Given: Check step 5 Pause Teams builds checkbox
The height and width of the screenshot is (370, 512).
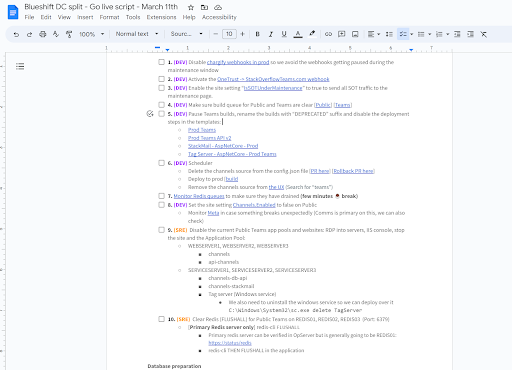Looking at the screenshot, I should (x=161, y=114).
